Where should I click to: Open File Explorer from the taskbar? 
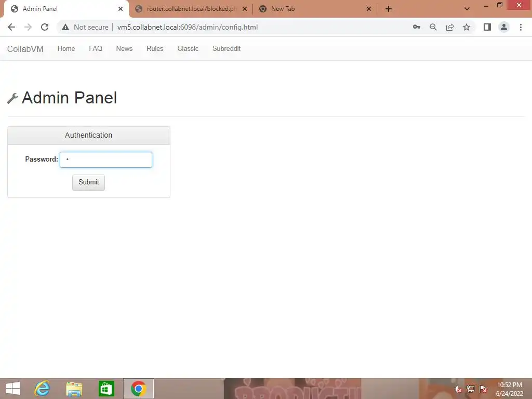(74, 389)
